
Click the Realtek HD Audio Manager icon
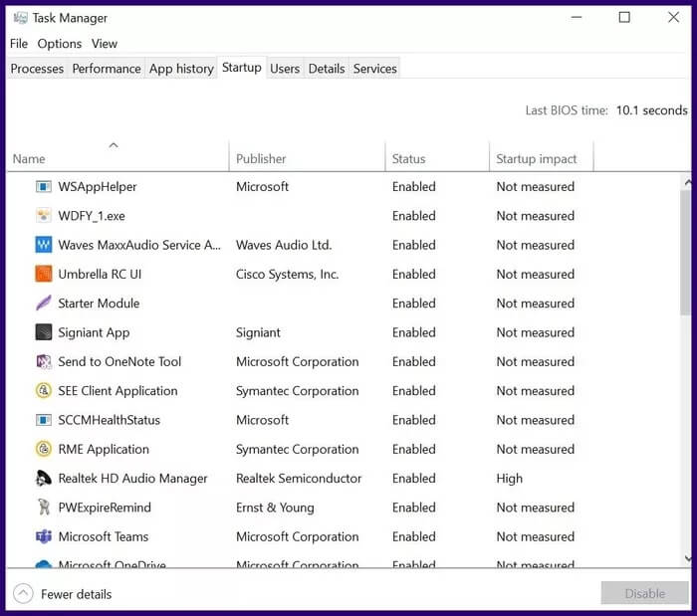point(44,479)
